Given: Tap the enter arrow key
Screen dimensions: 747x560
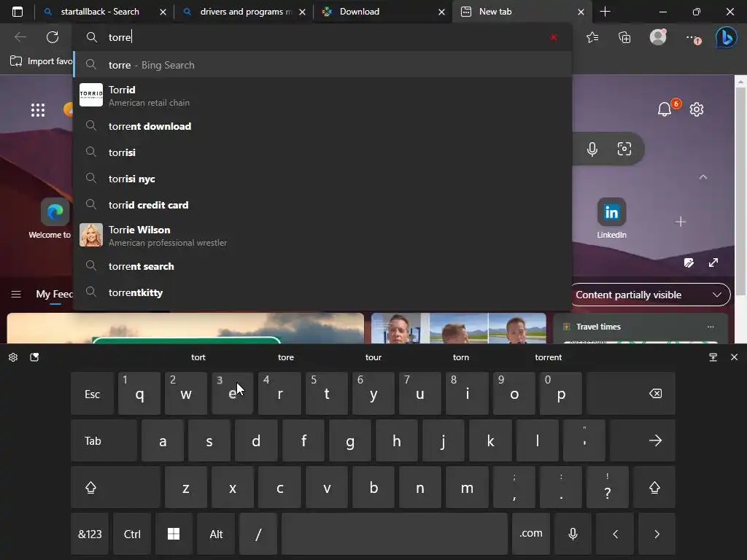Looking at the screenshot, I should click(643, 441).
